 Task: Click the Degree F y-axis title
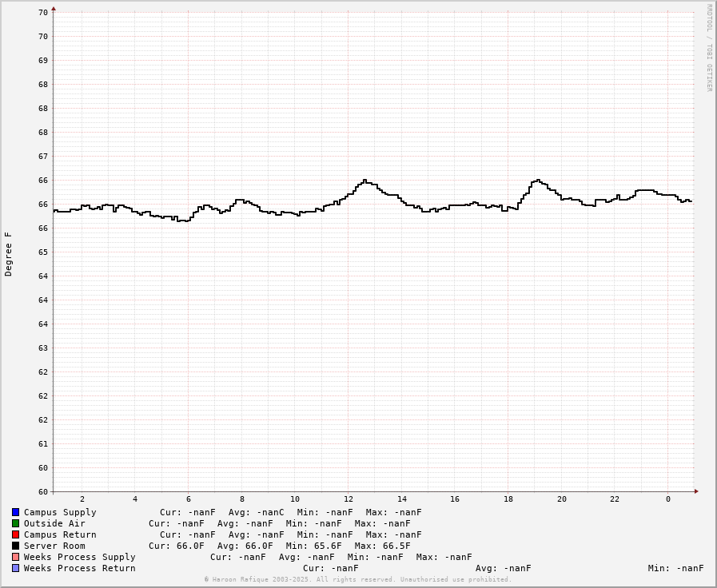9,254
